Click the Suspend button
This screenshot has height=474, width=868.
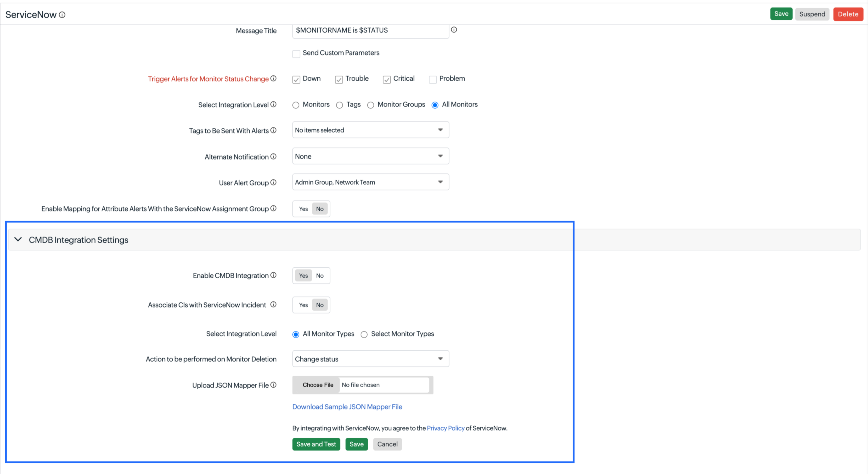coord(812,14)
